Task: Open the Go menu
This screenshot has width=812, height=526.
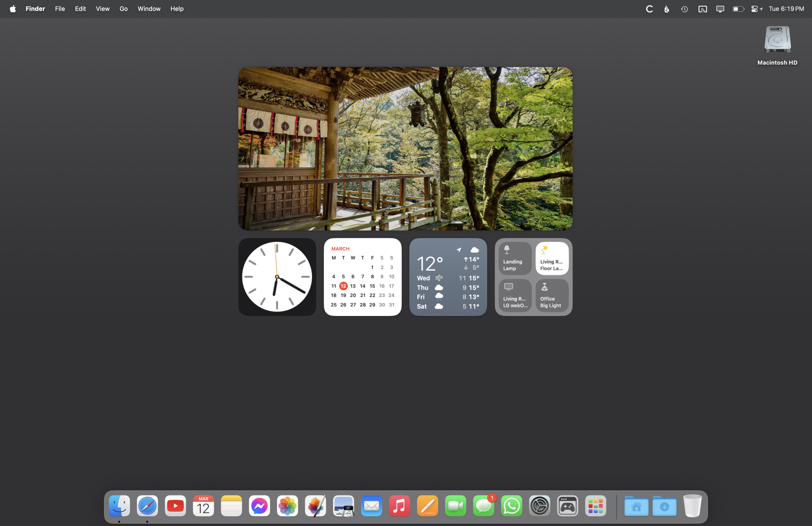Action: (x=123, y=9)
